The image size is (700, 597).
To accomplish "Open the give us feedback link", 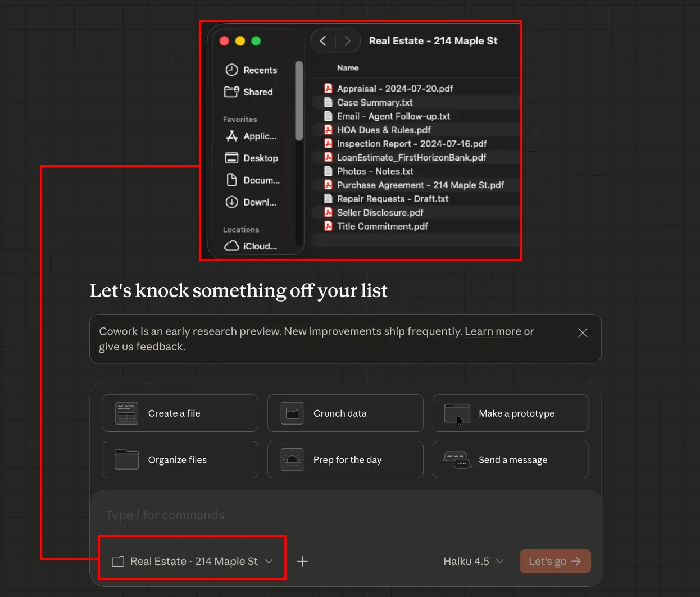I will click(x=141, y=347).
